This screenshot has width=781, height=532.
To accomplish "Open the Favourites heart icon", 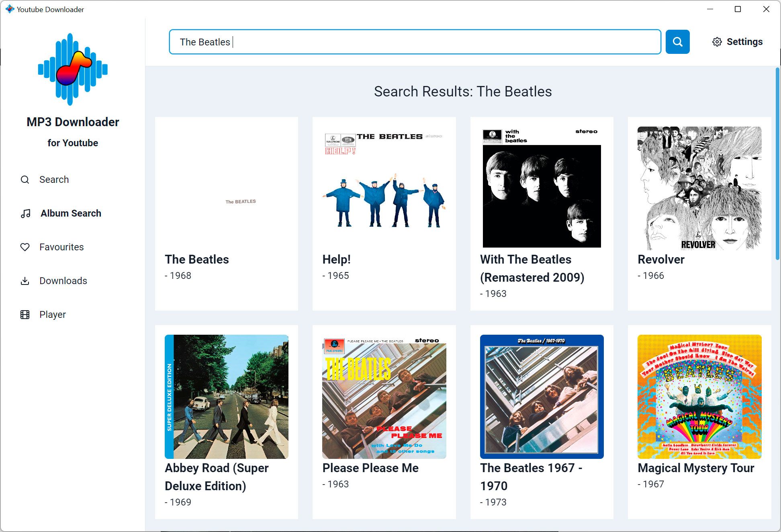I will [25, 246].
